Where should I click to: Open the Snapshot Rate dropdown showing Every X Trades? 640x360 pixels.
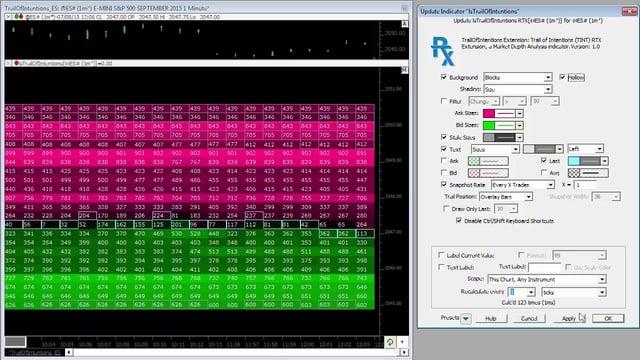click(x=523, y=185)
